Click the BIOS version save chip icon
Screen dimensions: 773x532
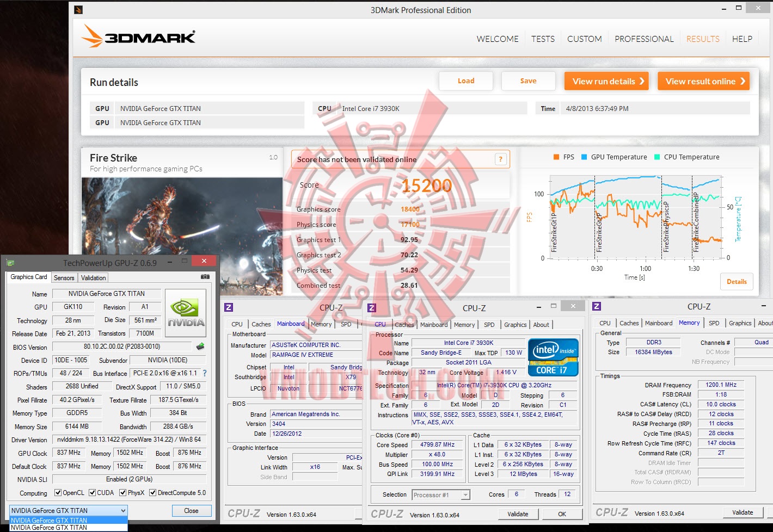coord(200,347)
